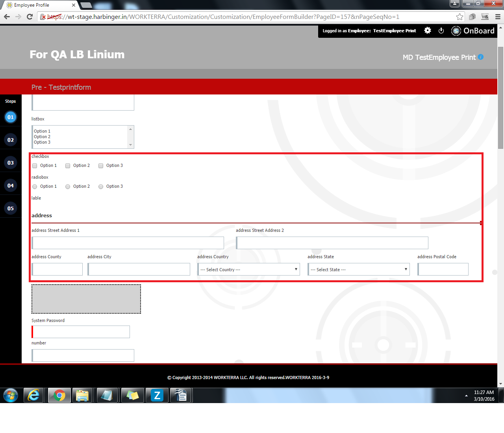Click the browser back arrow
This screenshot has height=433, width=504.
click(x=7, y=17)
